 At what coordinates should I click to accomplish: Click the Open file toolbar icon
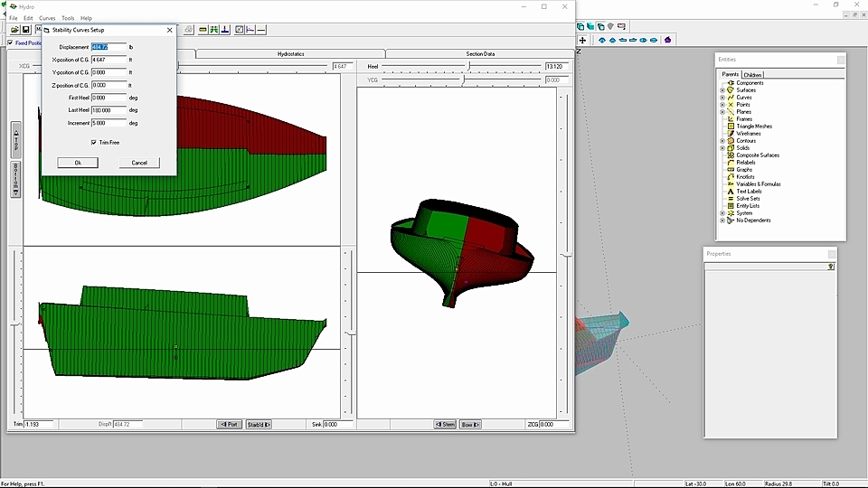[15, 30]
